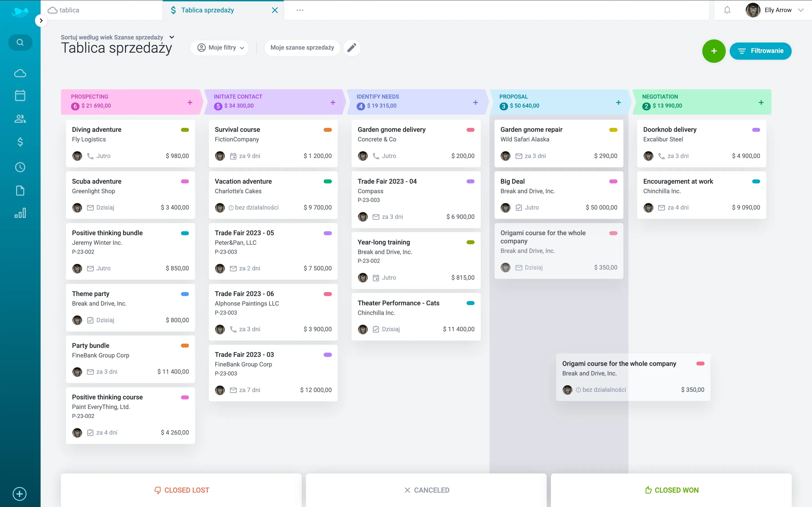
Task: Open search in the left sidebar
Action: pos(20,42)
